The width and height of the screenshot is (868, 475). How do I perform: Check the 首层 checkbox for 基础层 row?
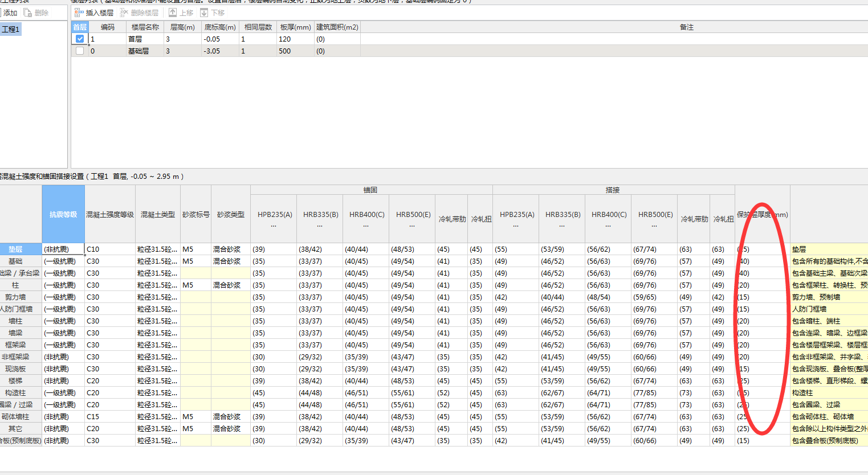point(80,51)
